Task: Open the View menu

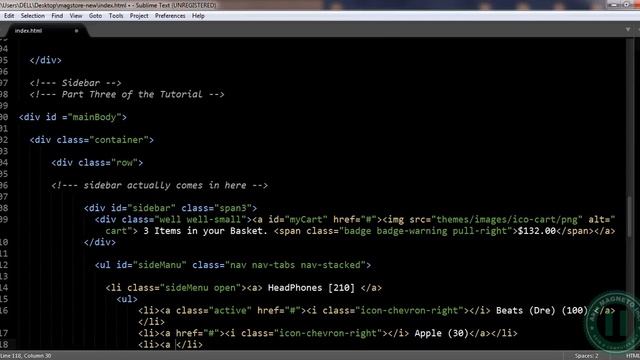Action: pos(76,16)
